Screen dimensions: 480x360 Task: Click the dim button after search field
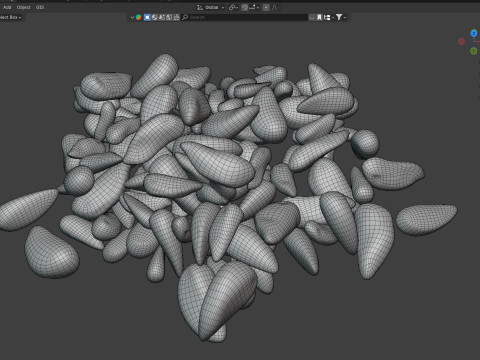312,17
